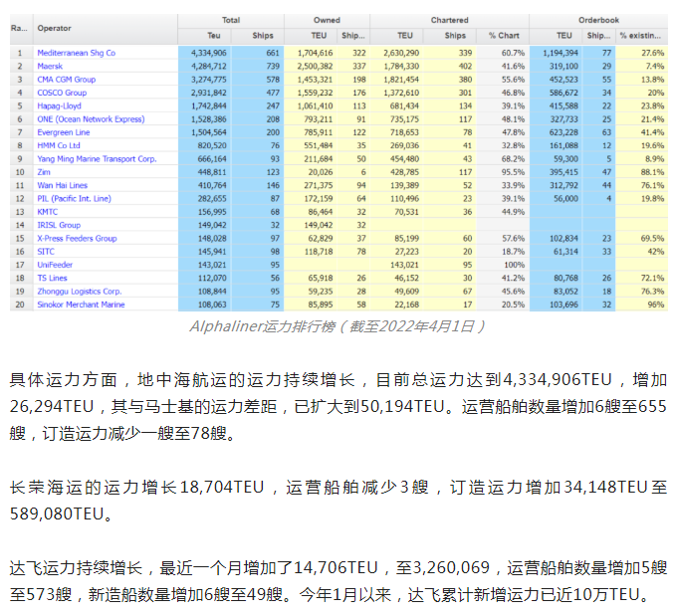Select the Ra... rank column header
This screenshot has height=616, width=676.
21,29
